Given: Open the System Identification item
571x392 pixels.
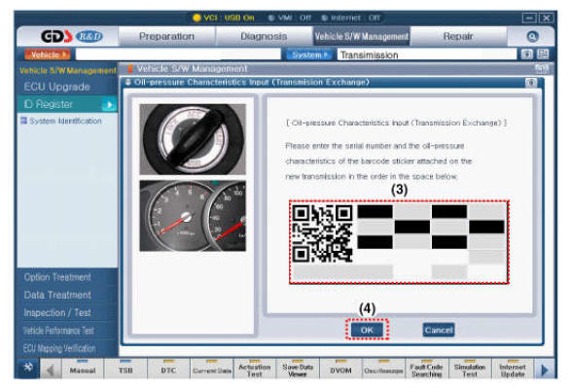Looking at the screenshot, I should [62, 121].
